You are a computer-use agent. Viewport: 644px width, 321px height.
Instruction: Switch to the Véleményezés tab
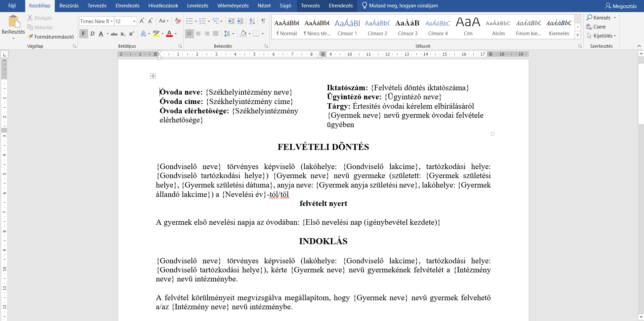click(233, 6)
